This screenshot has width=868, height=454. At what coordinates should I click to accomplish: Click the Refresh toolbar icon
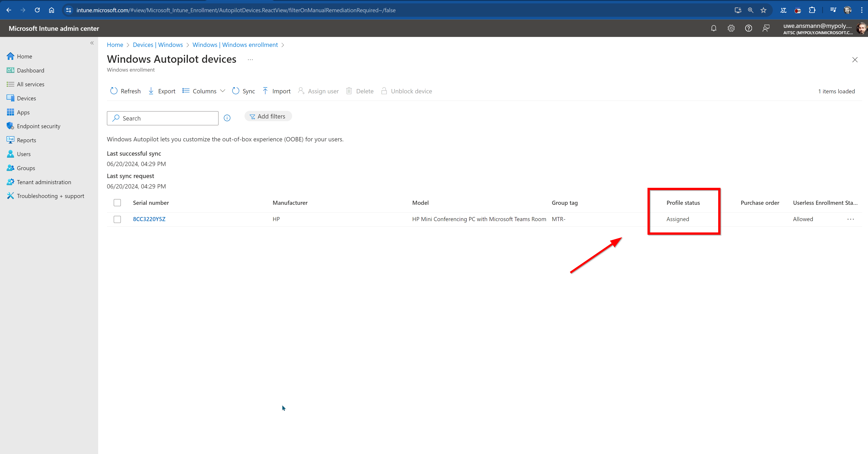tap(114, 91)
